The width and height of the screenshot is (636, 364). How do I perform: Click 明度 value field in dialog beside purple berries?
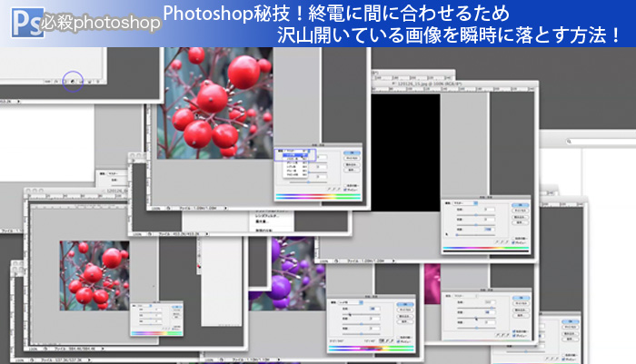click(x=374, y=329)
